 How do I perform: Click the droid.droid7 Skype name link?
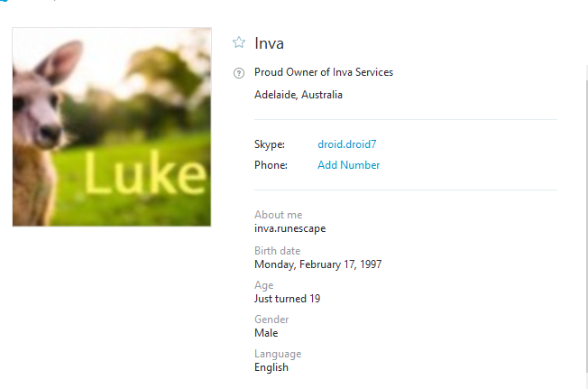click(346, 144)
